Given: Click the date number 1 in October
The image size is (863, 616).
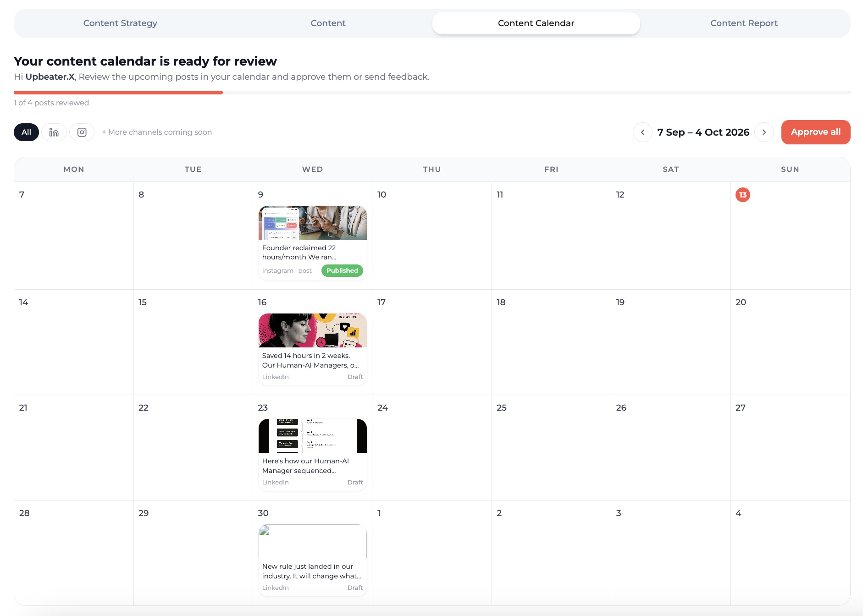Looking at the screenshot, I should point(379,513).
